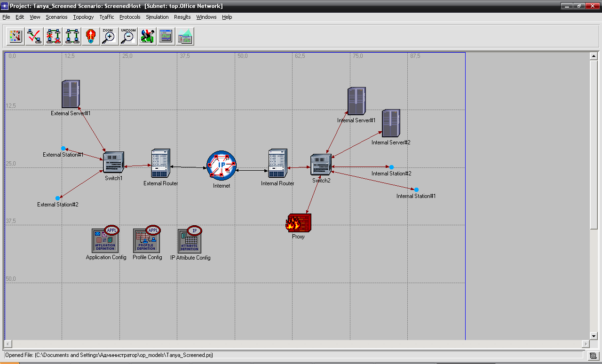Open the Windows menu
Screen dimensions: 602x364
[206, 17]
